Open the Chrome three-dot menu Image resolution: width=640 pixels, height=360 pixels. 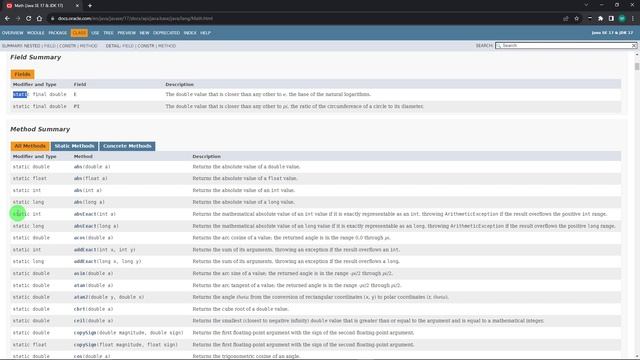point(633,18)
